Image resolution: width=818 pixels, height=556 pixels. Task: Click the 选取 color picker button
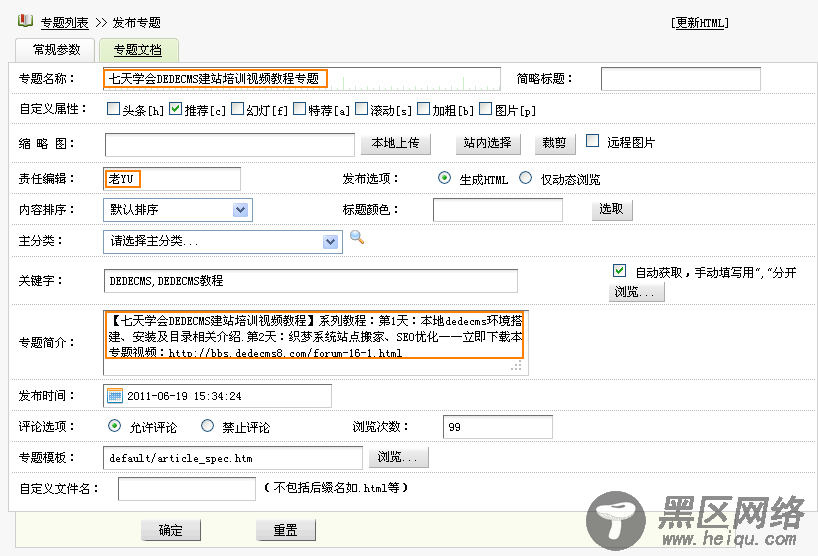point(611,210)
